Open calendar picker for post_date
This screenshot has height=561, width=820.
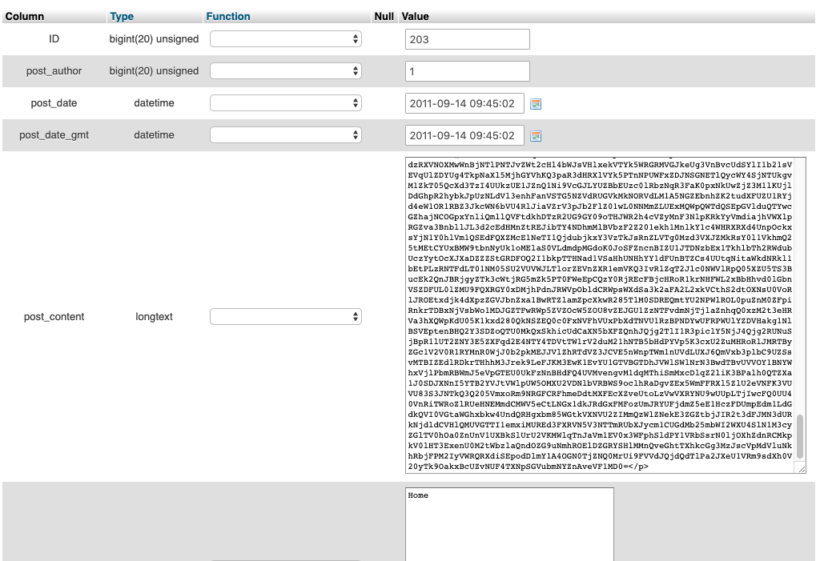coord(536,104)
